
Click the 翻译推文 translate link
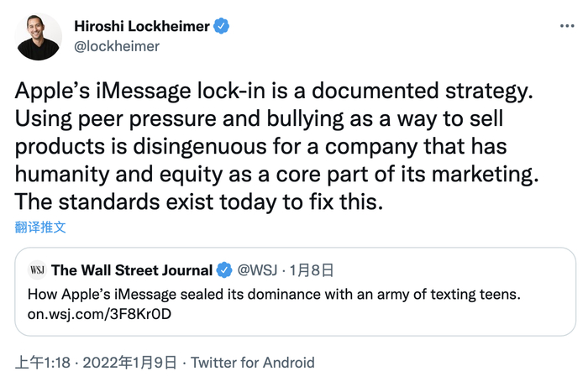(40, 227)
